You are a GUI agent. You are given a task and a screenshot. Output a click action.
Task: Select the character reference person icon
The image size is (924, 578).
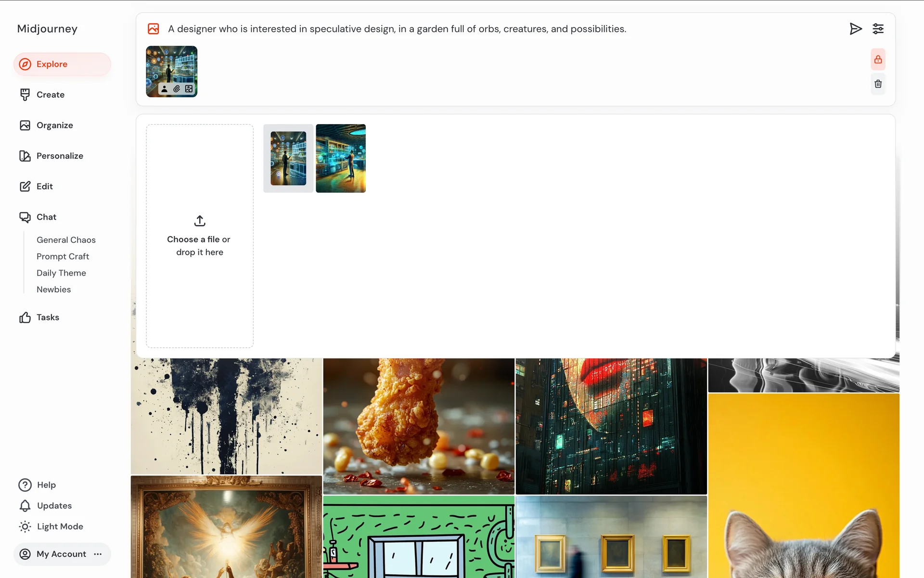pyautogui.click(x=165, y=89)
